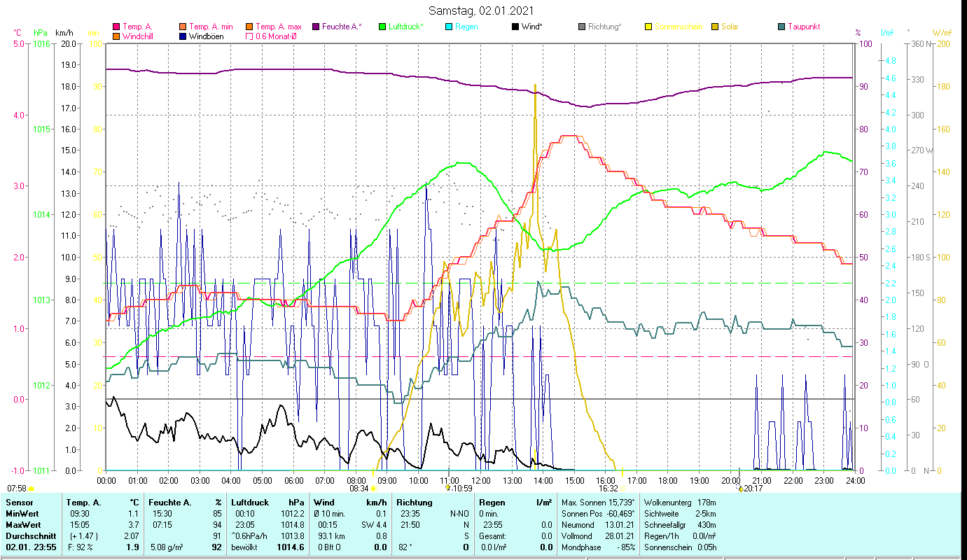Click the sunrise marker next to 08:34

point(373,489)
